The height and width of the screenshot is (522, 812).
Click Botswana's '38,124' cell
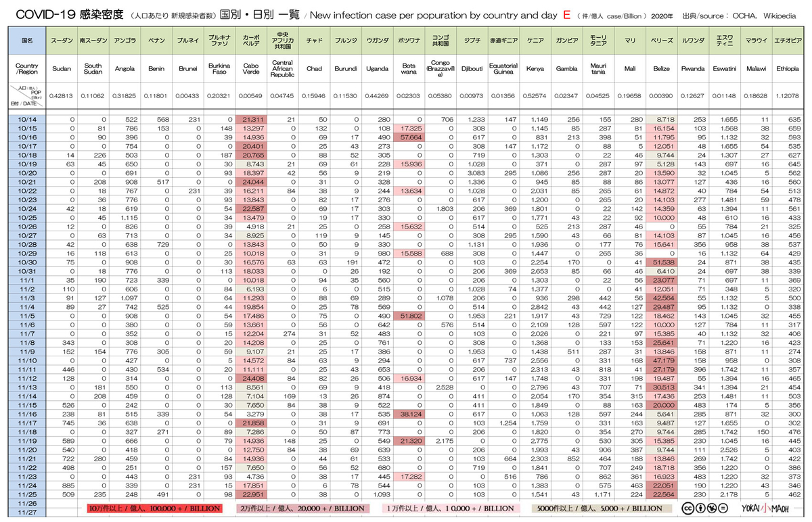(x=409, y=413)
